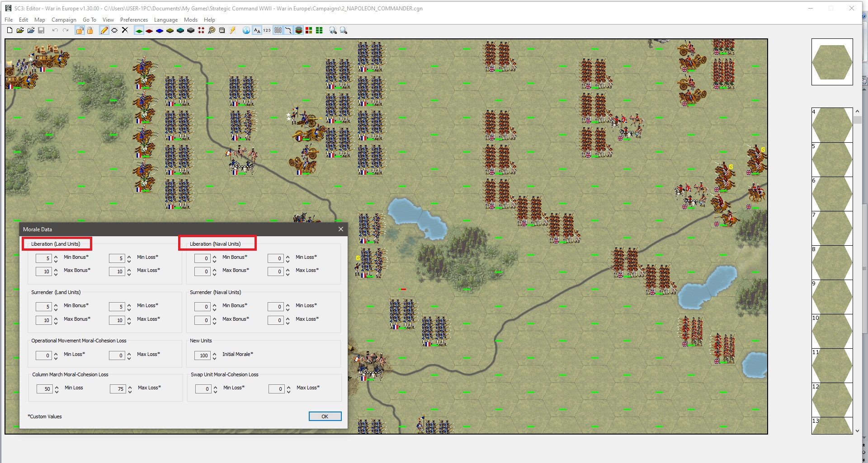Screen dimensions: 868x463
Task: Click the red four-arrows icon
Action: (201, 30)
